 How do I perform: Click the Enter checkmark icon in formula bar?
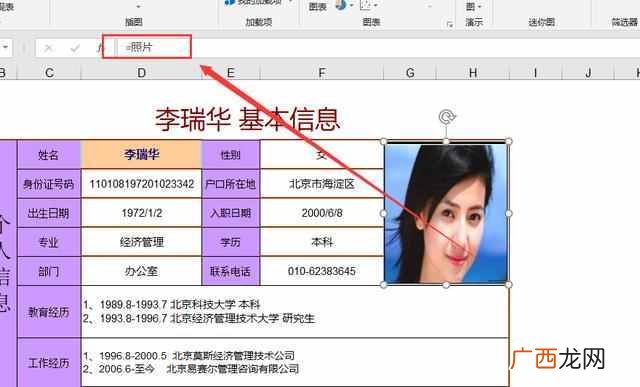point(75,48)
